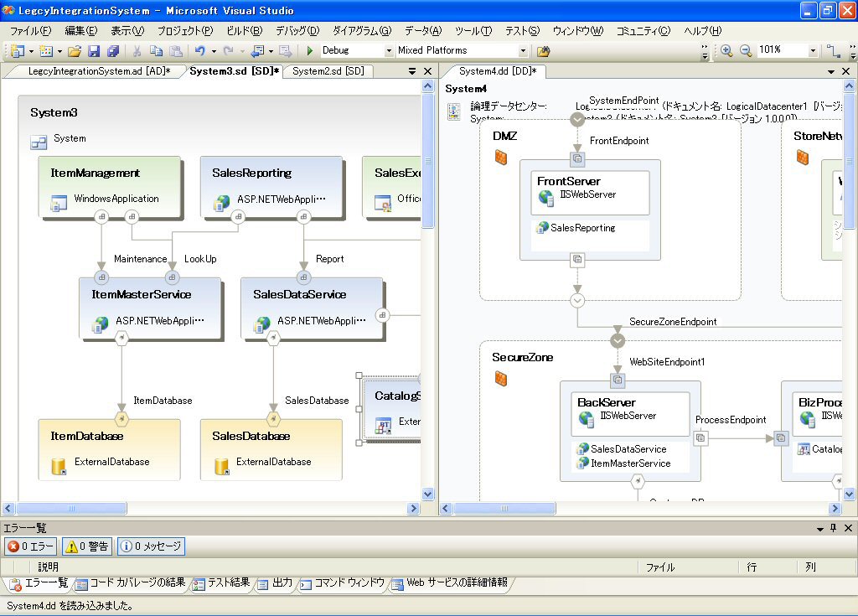Click the left diagram vertical scrollbar thumb

click(428, 160)
